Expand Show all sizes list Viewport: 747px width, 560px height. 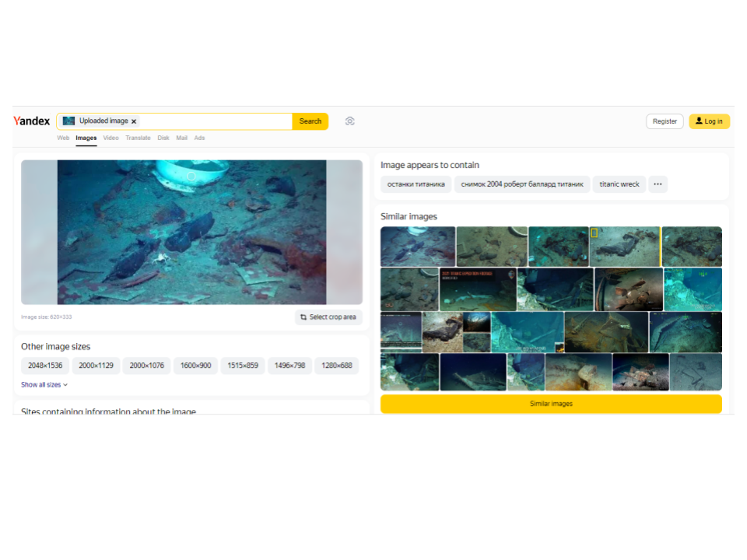tap(44, 385)
